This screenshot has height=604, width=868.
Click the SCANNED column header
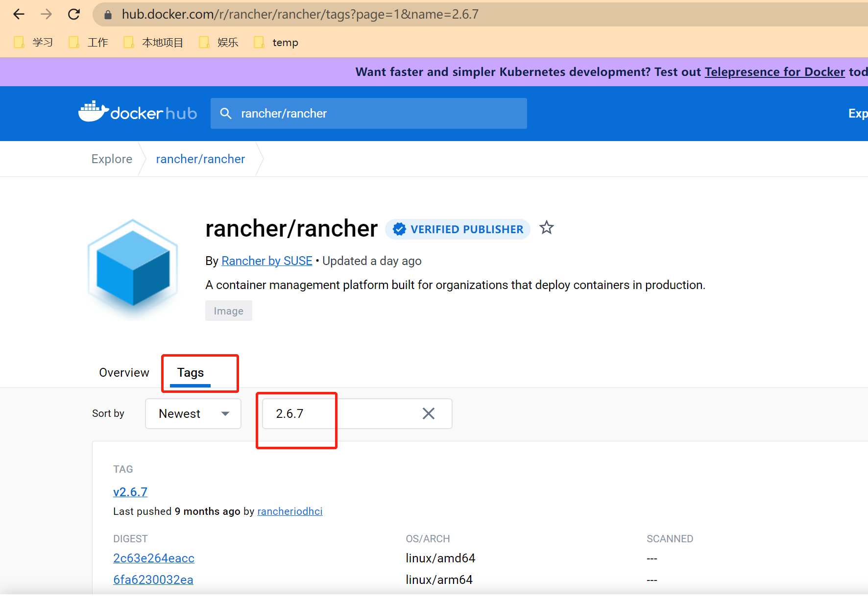pos(670,539)
